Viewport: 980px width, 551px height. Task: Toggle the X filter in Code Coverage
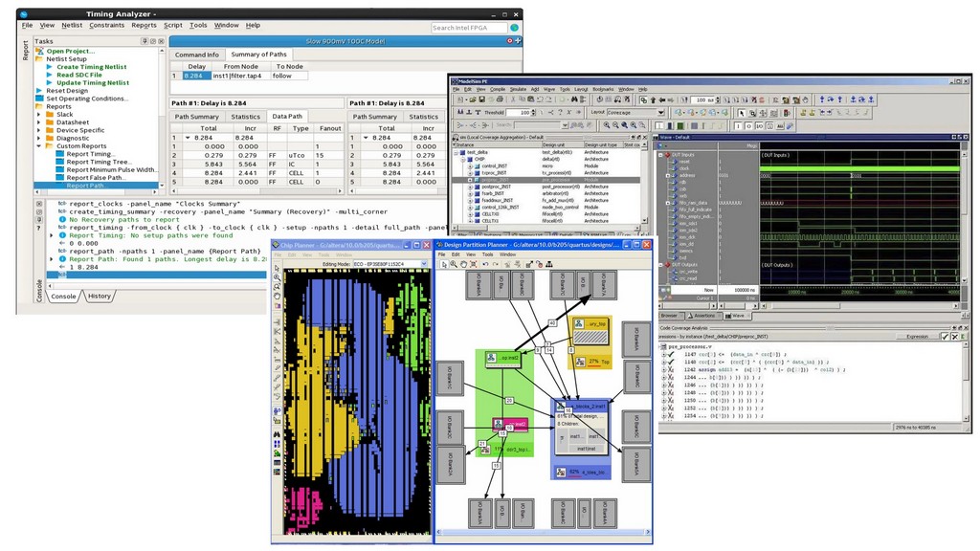point(954,337)
